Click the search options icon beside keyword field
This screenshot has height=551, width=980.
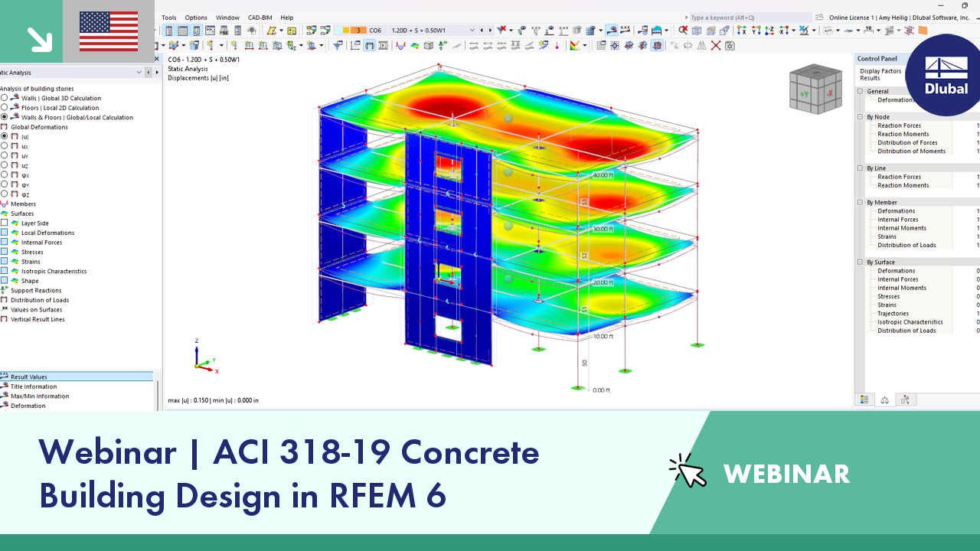(819, 18)
